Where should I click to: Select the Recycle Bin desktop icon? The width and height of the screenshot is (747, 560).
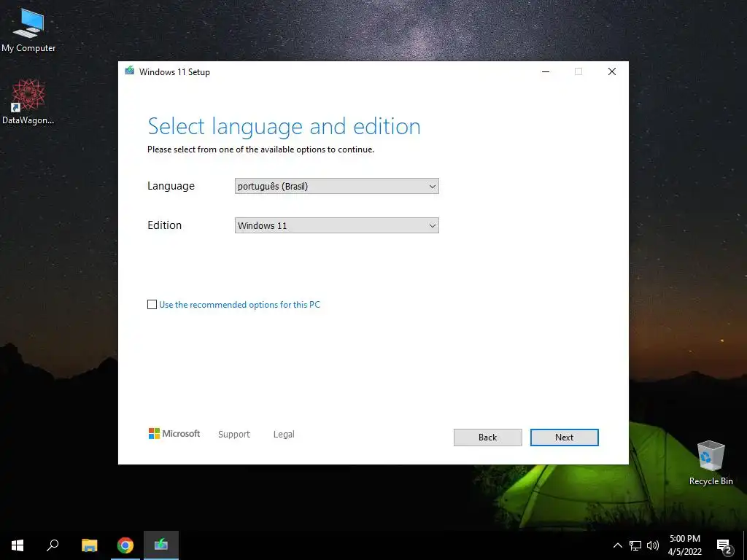tap(711, 463)
